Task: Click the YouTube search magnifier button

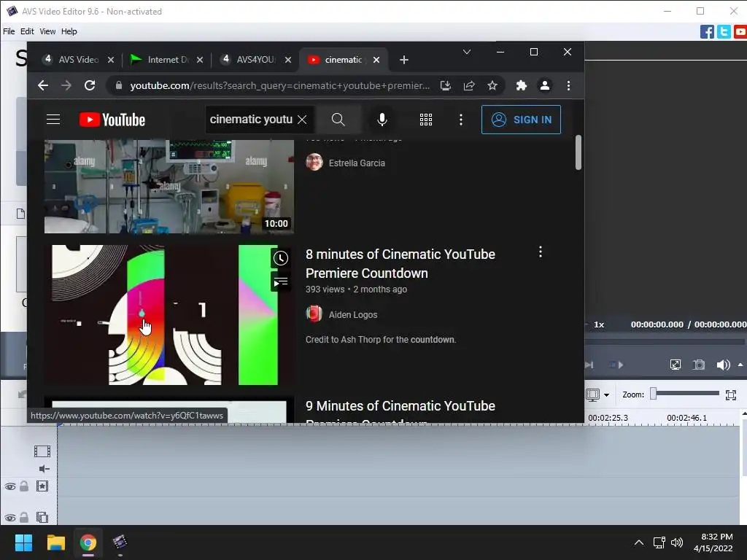Action: point(338,120)
